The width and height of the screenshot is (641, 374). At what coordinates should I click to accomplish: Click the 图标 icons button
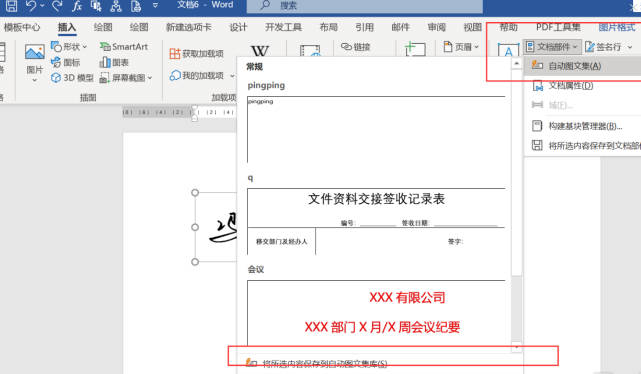tap(65, 63)
